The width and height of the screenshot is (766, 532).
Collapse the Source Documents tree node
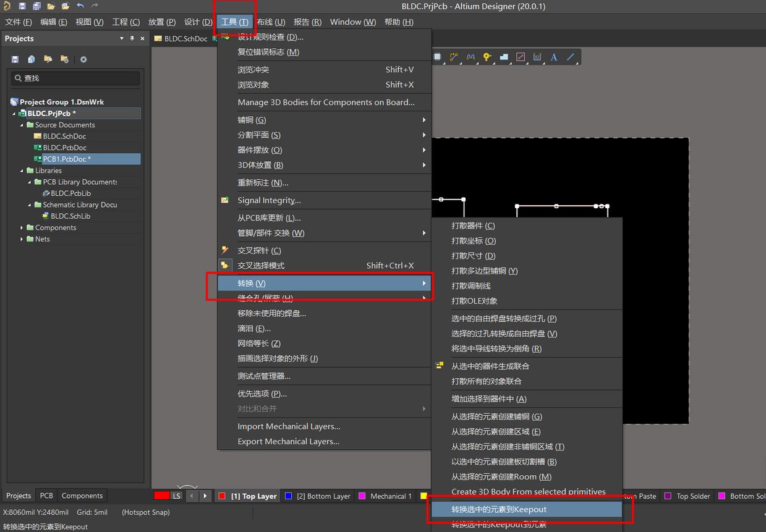coord(22,125)
